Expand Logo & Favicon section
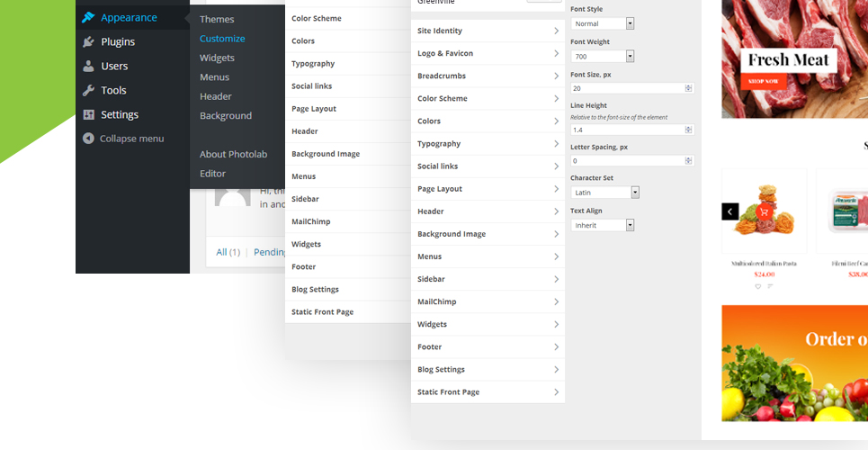Viewport: 868px width, 450px height. (488, 54)
